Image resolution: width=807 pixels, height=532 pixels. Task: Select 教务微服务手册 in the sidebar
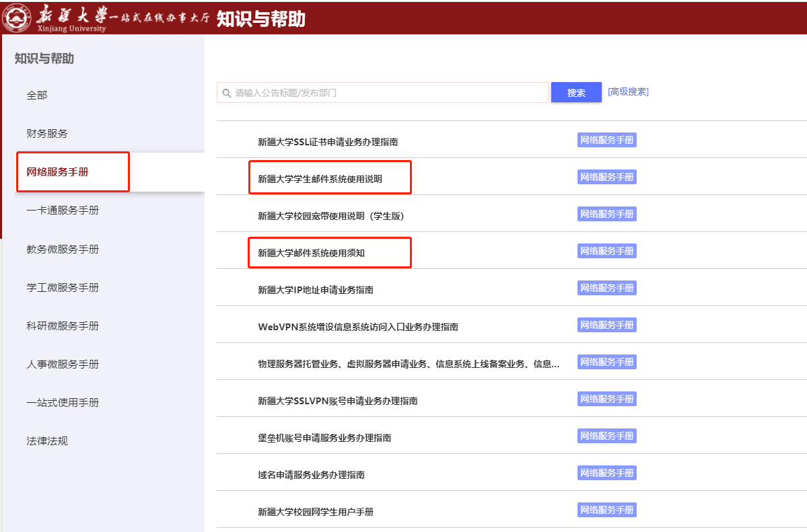pyautogui.click(x=63, y=249)
